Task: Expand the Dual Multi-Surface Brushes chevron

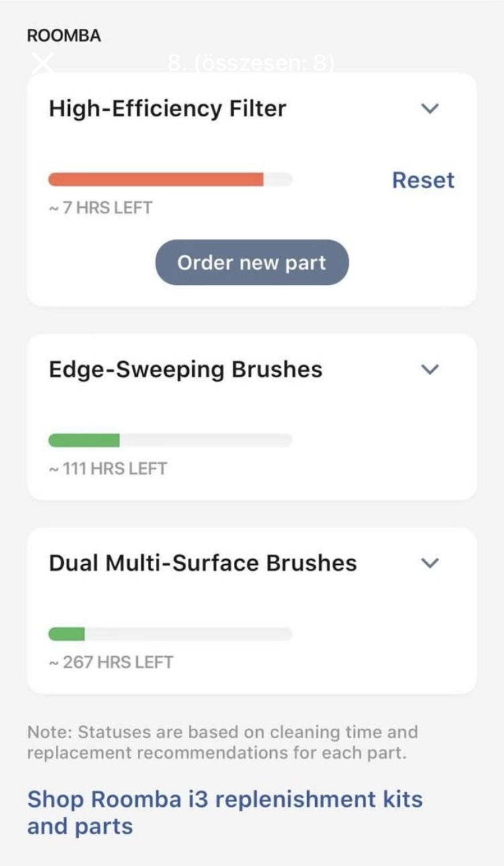Action: tap(429, 563)
